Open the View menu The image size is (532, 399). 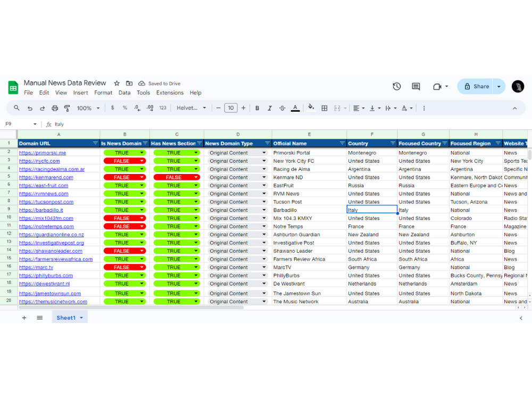tap(61, 93)
